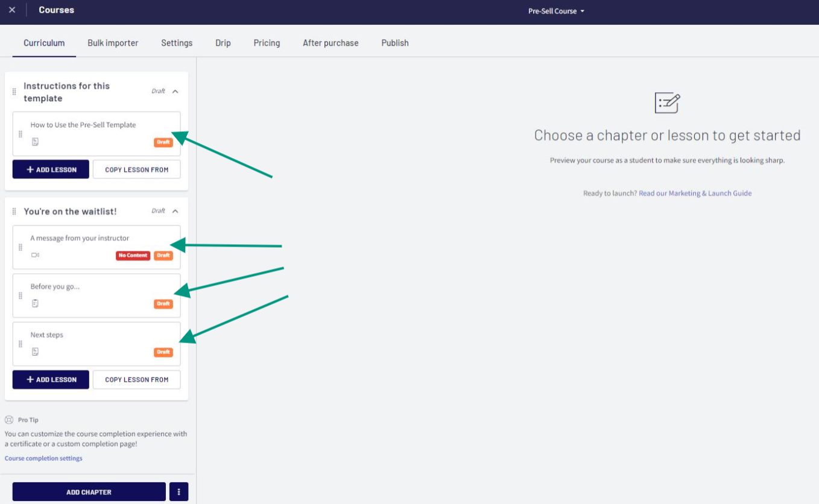Select the Pricing tab
Image resolution: width=819 pixels, height=504 pixels.
click(267, 43)
